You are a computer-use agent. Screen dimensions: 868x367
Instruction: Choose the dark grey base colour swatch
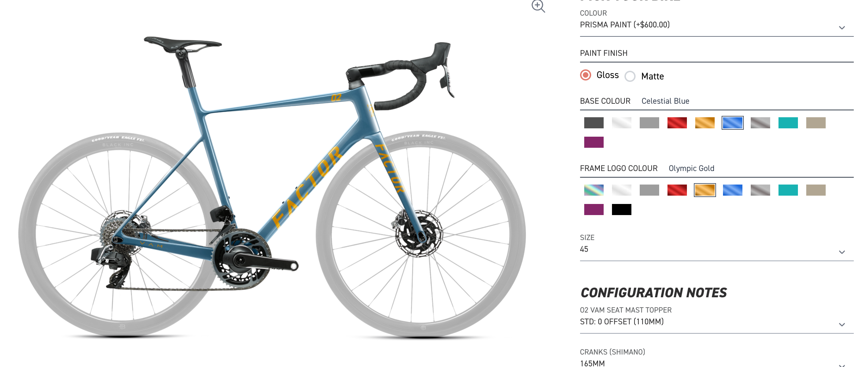[594, 123]
